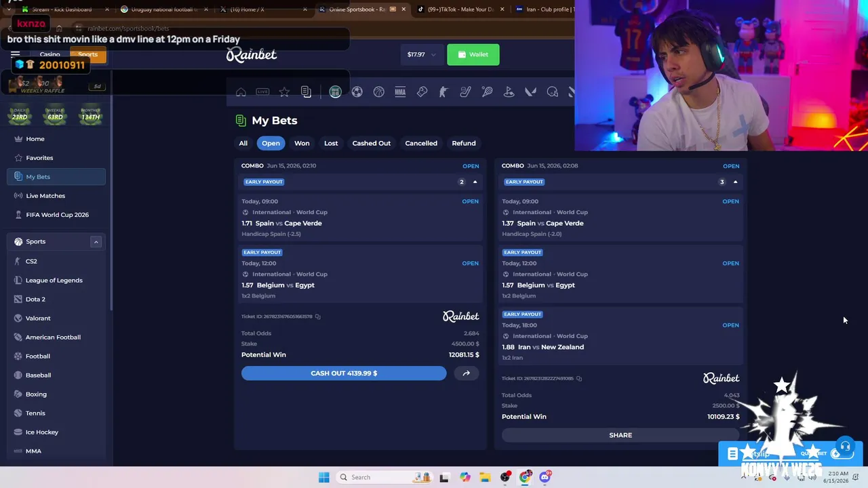The image size is (868, 488).
Task: Open FIFA World Cup 2026 in sidebar
Action: [56, 215]
